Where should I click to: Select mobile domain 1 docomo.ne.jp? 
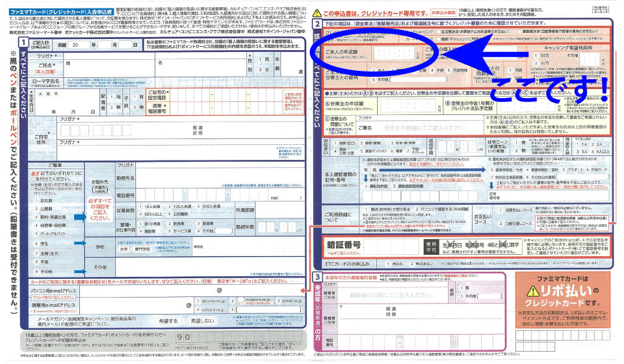[211, 301]
